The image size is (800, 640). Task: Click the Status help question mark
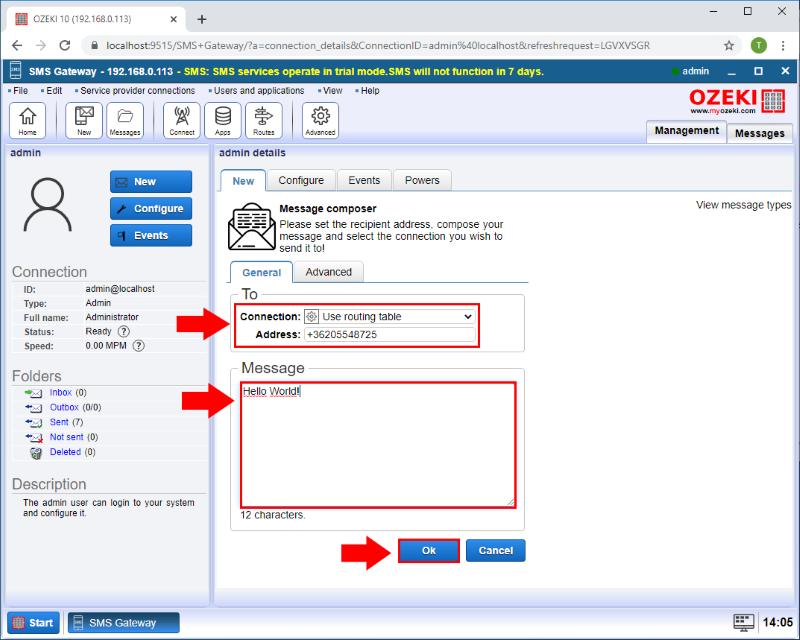(x=123, y=331)
